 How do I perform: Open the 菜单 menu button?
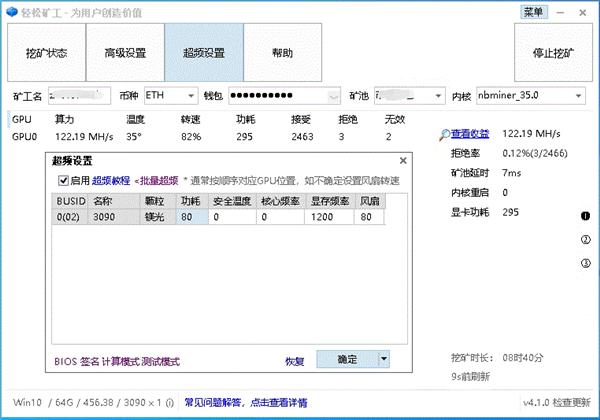[x=534, y=12]
